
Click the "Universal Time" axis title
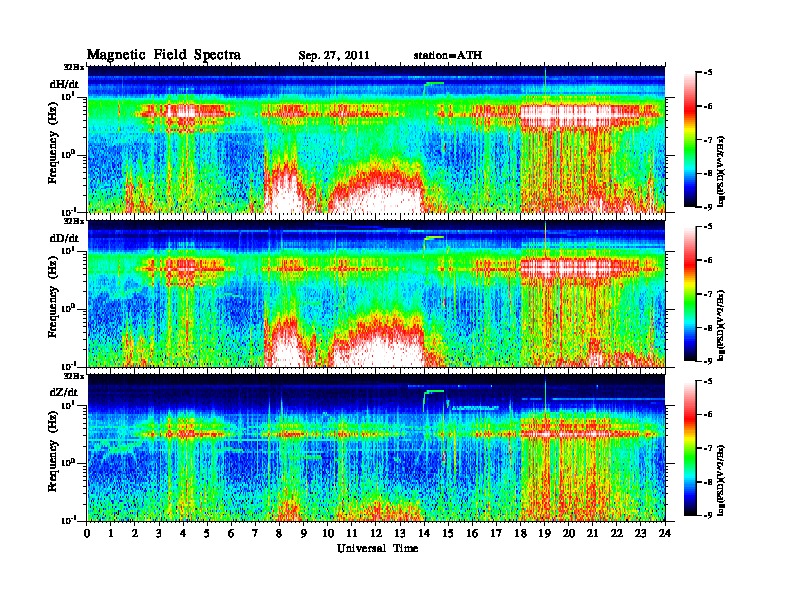tap(377, 548)
